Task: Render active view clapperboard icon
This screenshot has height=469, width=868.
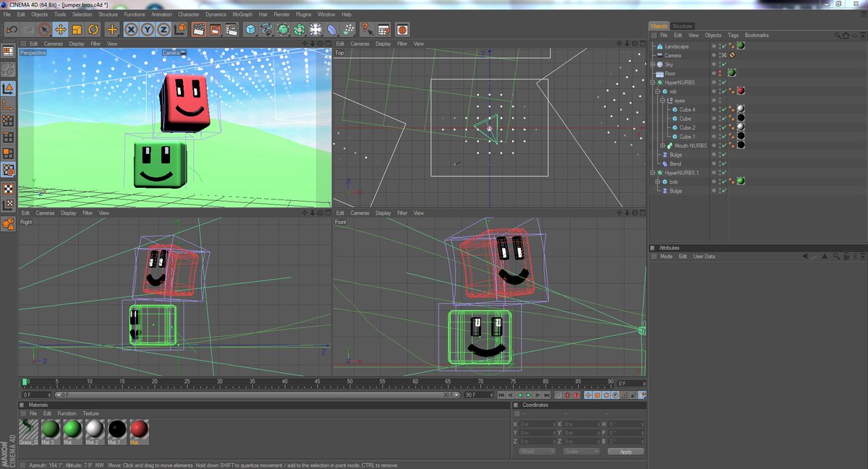Action: [198, 30]
